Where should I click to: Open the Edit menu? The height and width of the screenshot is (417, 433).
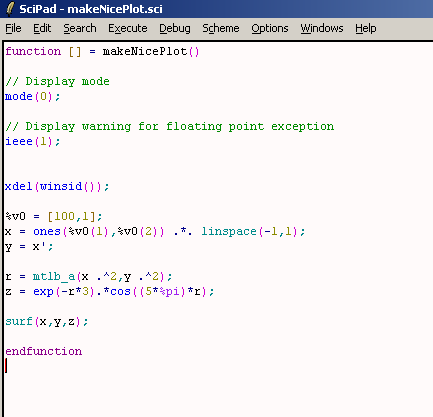pyautogui.click(x=42, y=29)
